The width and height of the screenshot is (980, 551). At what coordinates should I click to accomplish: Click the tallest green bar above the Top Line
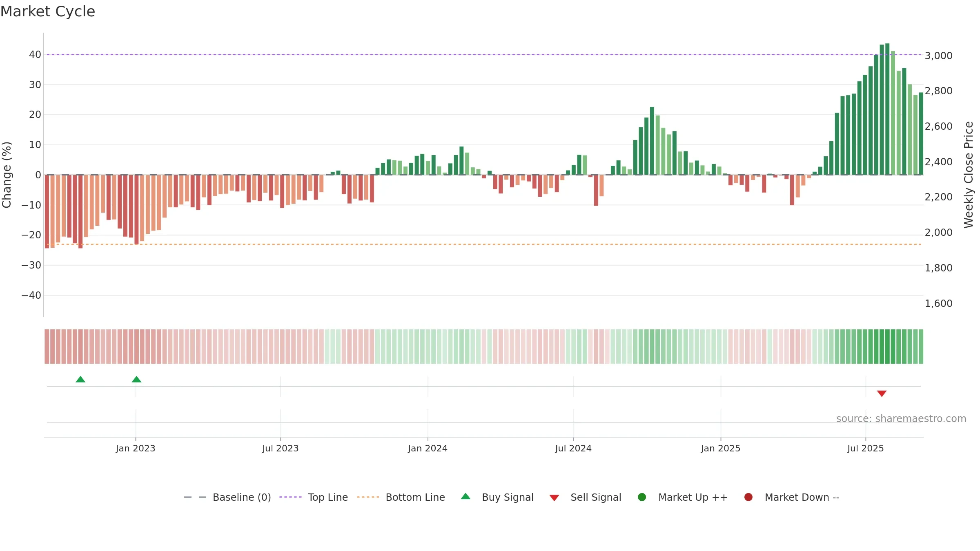(x=887, y=109)
